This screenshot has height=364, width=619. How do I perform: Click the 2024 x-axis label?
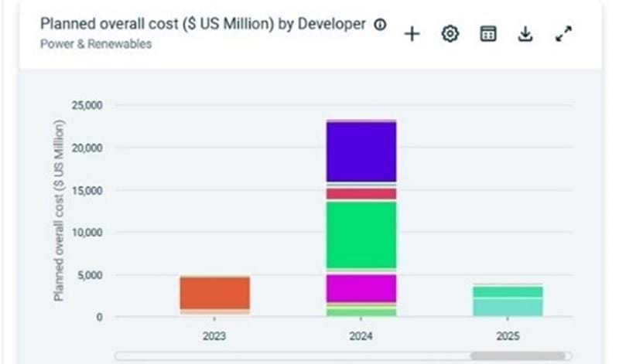361,337
